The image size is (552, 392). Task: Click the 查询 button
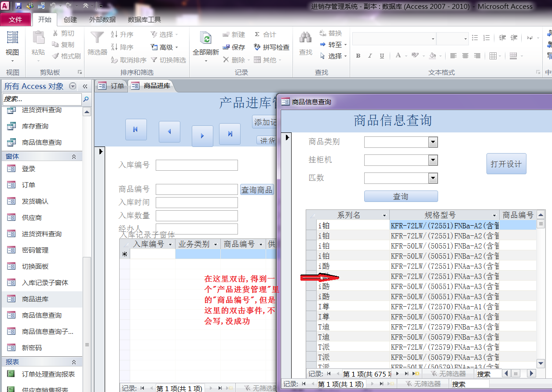[401, 197]
